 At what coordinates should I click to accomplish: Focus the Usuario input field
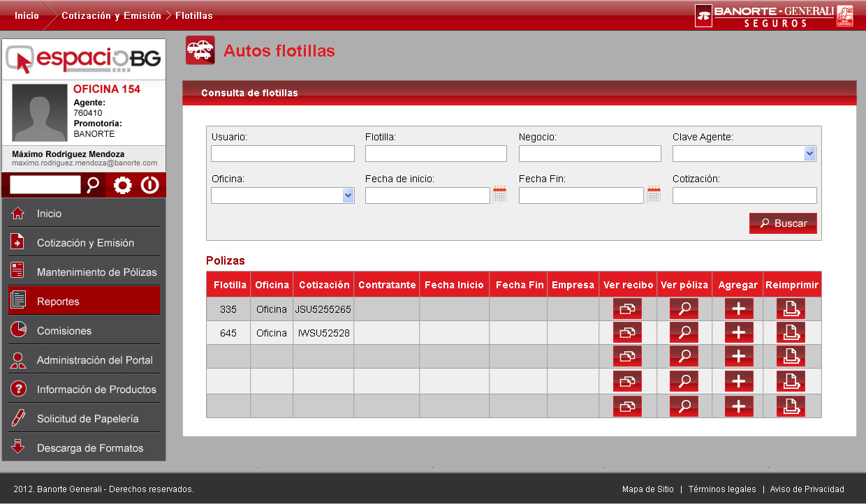pos(283,154)
